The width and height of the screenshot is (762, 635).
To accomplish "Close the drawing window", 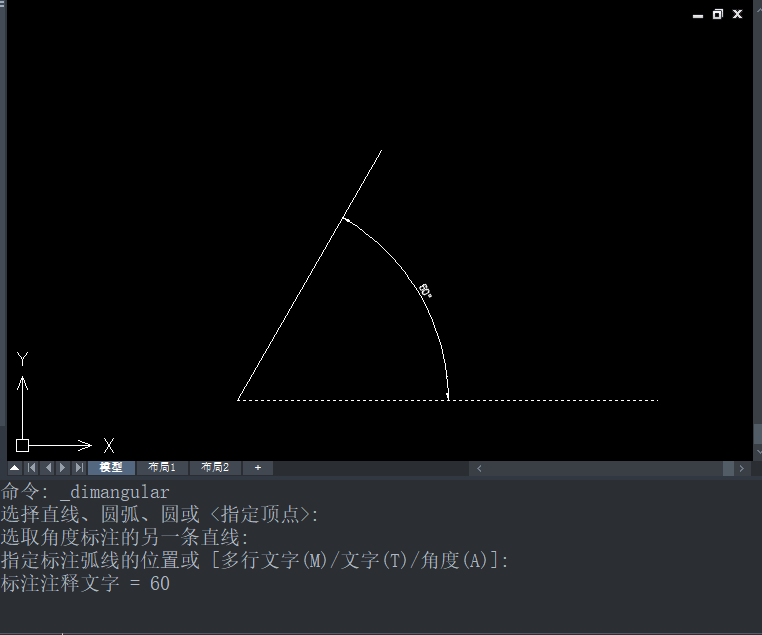I will [738, 15].
